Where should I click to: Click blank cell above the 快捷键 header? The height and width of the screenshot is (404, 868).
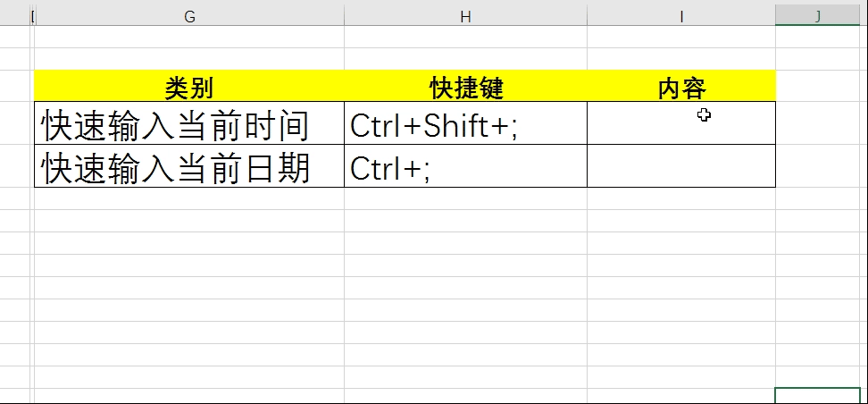pyautogui.click(x=465, y=59)
